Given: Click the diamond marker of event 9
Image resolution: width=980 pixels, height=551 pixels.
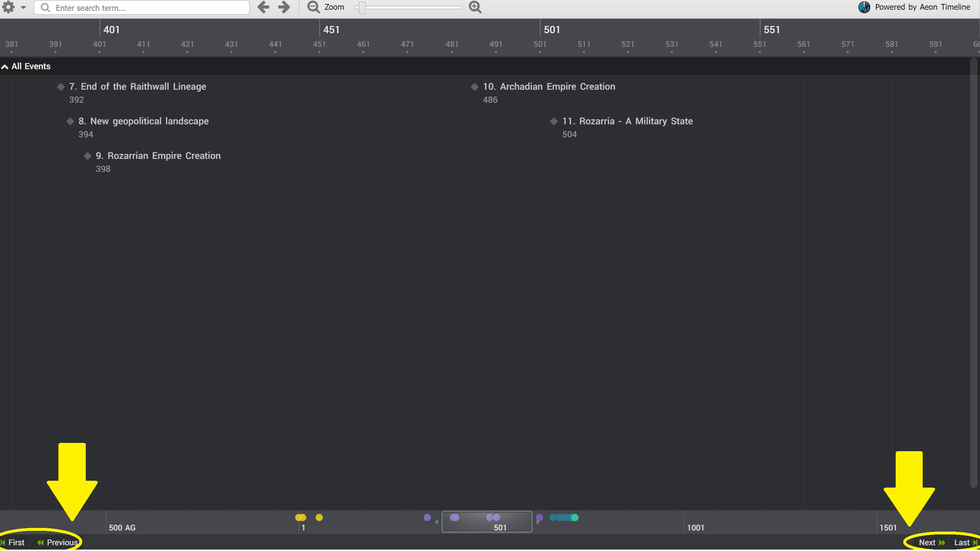Looking at the screenshot, I should (x=88, y=156).
